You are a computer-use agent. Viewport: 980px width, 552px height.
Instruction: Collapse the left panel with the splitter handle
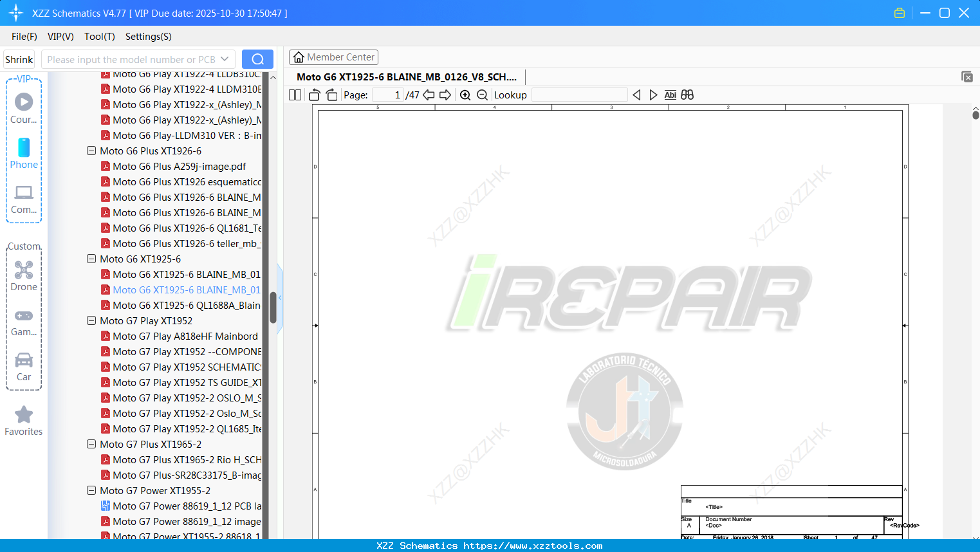point(280,298)
